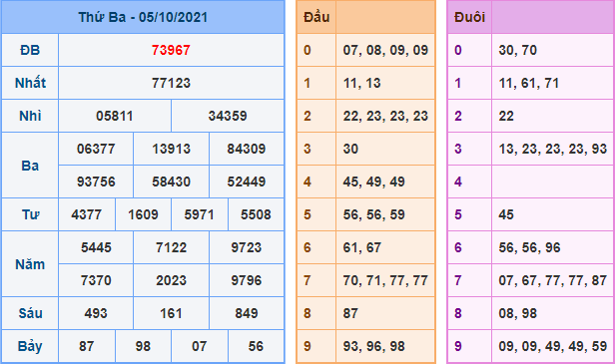Click fourth prize number 1609
615x364 pixels.
(143, 214)
